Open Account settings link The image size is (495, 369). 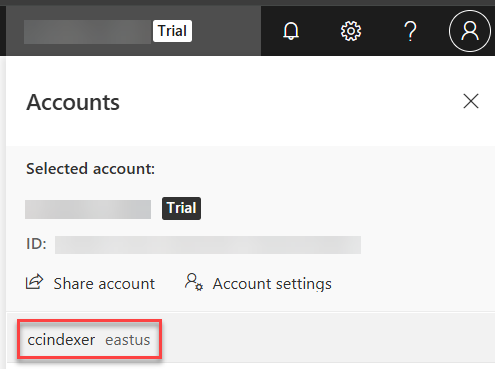pyautogui.click(x=272, y=284)
